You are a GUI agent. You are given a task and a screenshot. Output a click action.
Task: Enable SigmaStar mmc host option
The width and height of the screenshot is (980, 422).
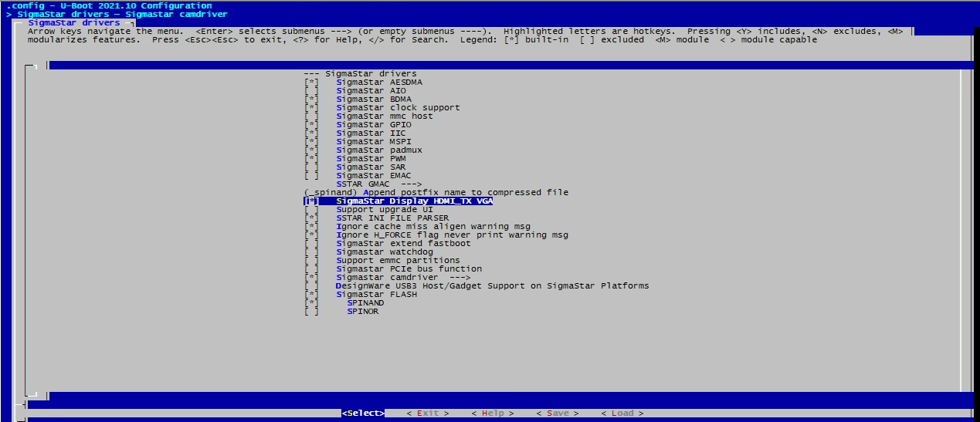[x=311, y=116]
